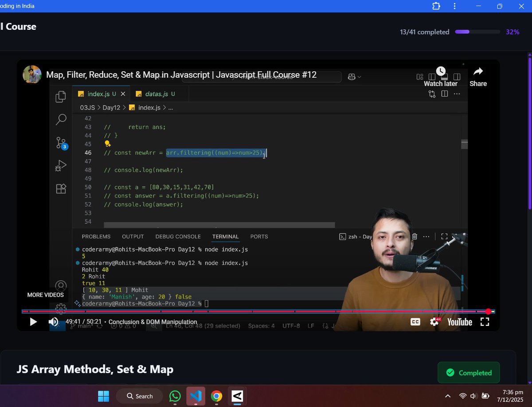Open the chapter 'Conclusion & DOM Manipulation'

pos(153,322)
